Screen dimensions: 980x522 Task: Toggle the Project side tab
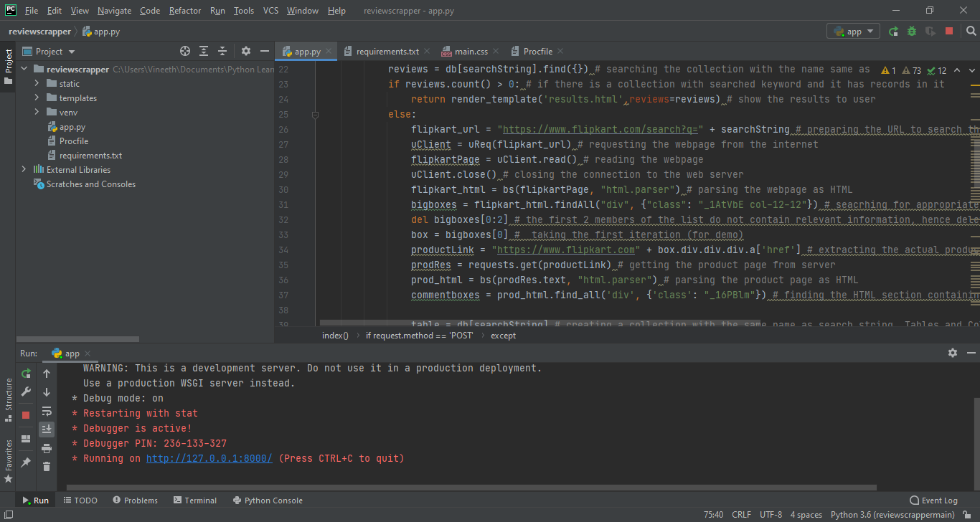point(8,66)
